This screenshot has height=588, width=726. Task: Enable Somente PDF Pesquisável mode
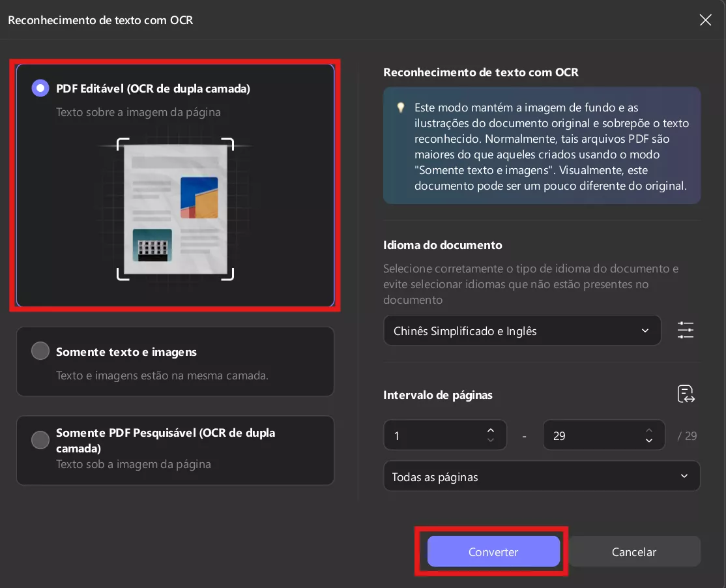[x=40, y=441]
